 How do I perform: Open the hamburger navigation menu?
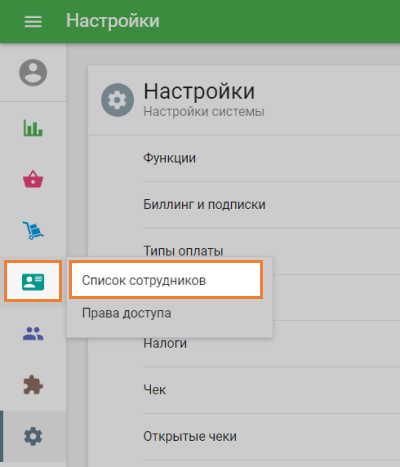(33, 22)
